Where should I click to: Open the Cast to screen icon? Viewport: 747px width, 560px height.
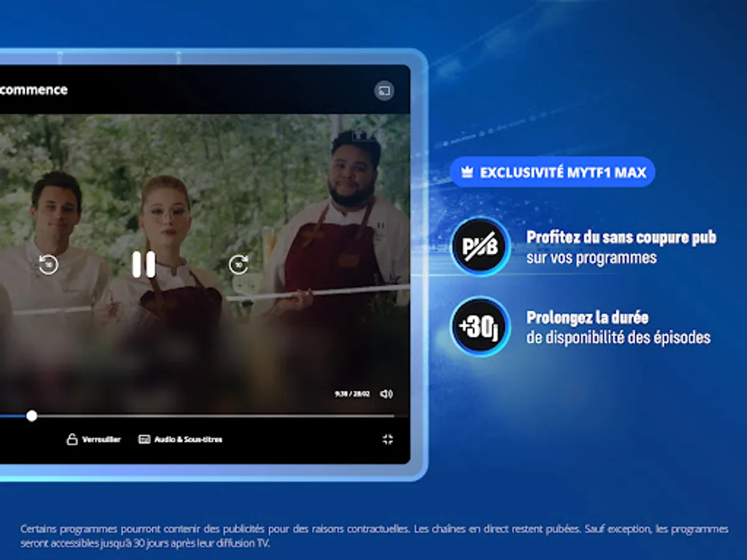(x=384, y=91)
